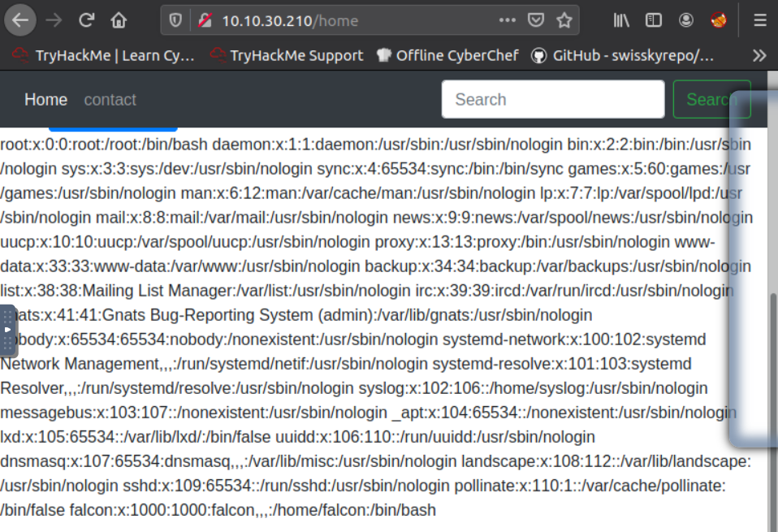778x532 pixels.
Task: Show insecure connection padlock info
Action: pyautogui.click(x=205, y=20)
